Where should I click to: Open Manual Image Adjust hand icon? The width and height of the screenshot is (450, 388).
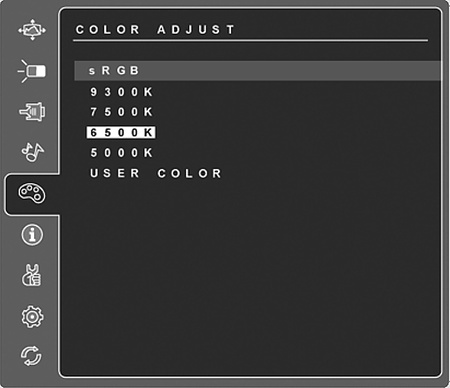pos(32,275)
